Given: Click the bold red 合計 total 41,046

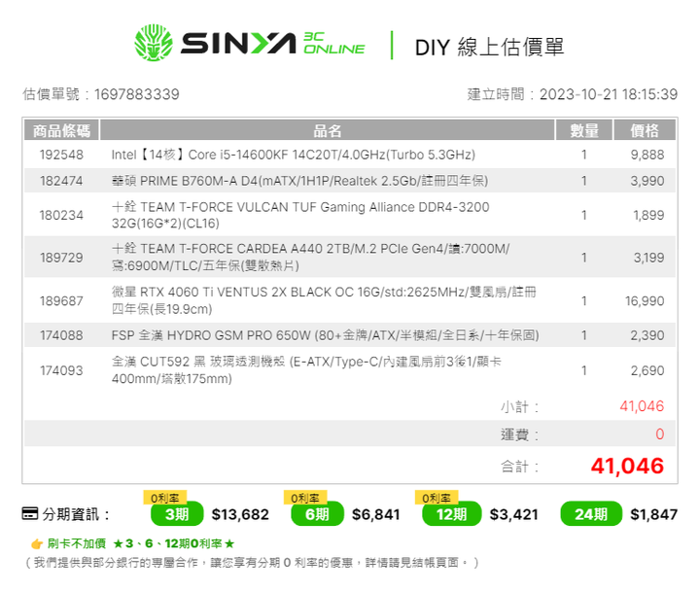Looking at the screenshot, I should [x=627, y=466].
